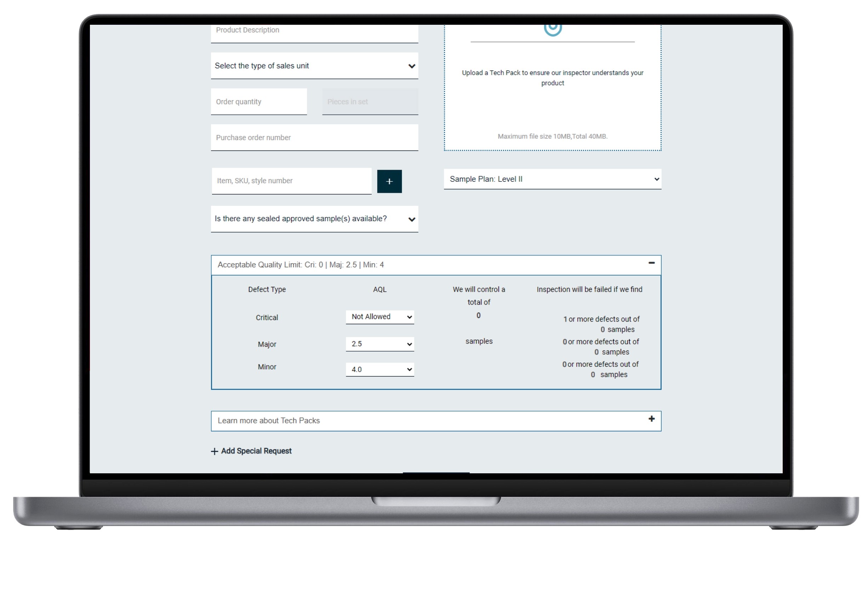Click the Purchase order number field
This screenshot has height=595, width=868.
click(x=314, y=137)
